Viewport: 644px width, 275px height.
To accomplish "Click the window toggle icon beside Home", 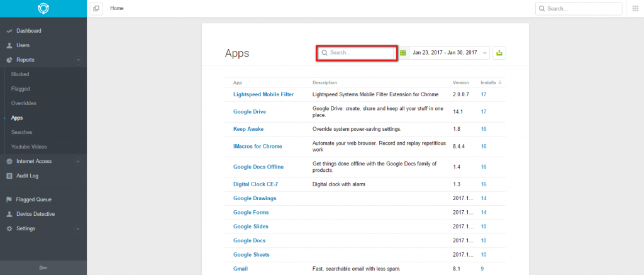I will (x=96, y=8).
